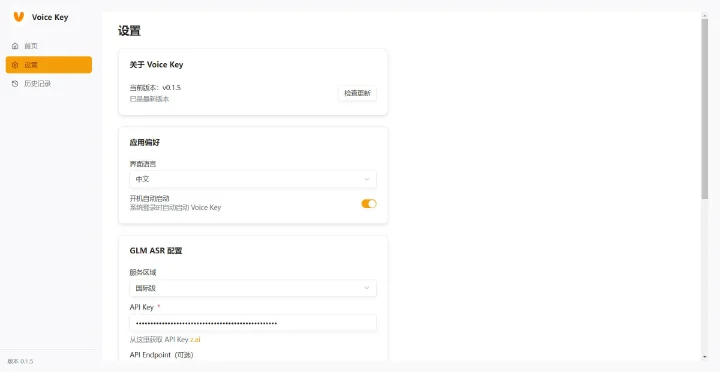This screenshot has width=720, height=372.
Task: Click the 版本 0.1.5 footer text
Action: (20, 361)
